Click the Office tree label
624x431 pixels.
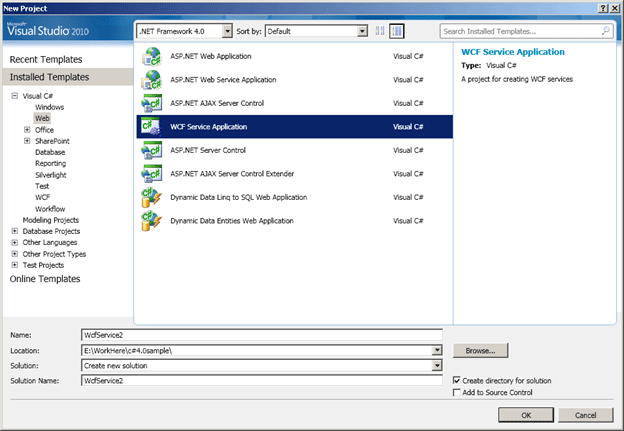click(x=44, y=130)
